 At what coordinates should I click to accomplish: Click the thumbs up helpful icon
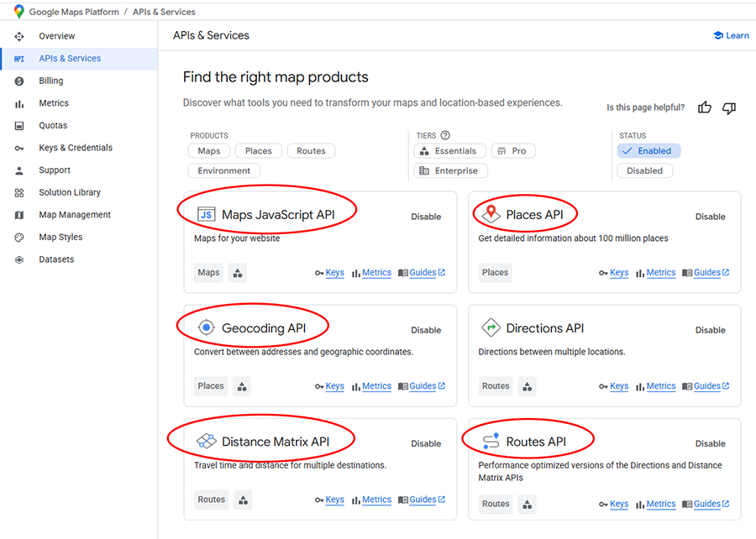705,107
